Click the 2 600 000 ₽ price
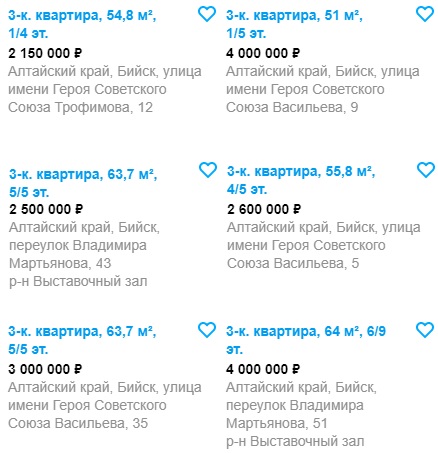 264,209
